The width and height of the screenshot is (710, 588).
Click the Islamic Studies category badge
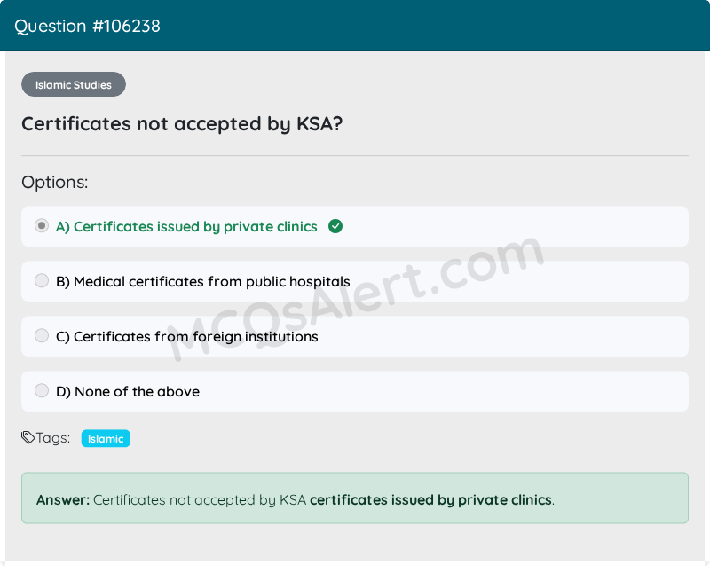(x=74, y=85)
